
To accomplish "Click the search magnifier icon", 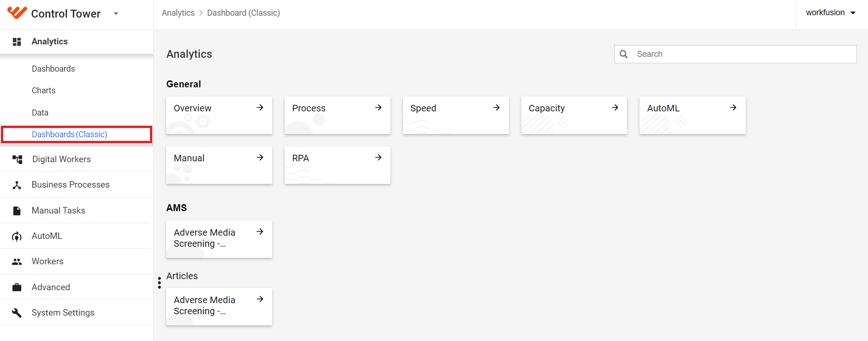I will [x=624, y=54].
